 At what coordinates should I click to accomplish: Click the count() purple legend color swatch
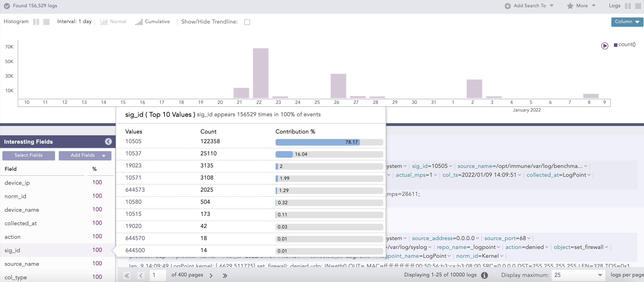tap(616, 45)
